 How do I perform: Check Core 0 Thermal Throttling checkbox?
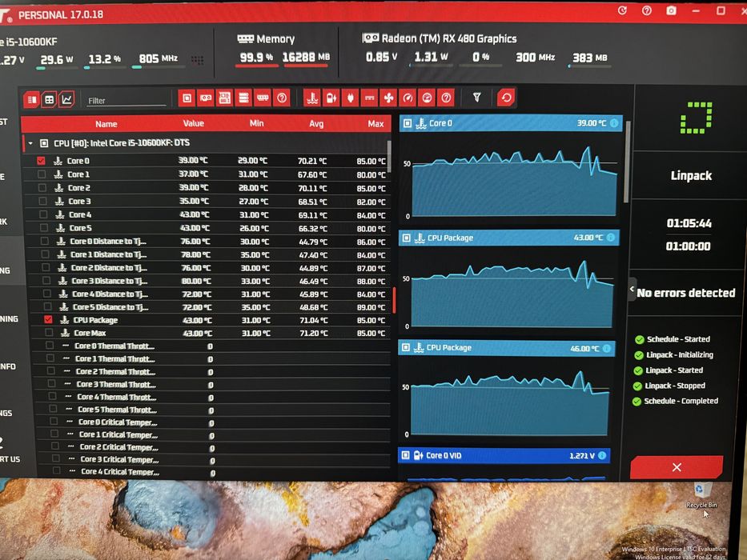point(50,346)
